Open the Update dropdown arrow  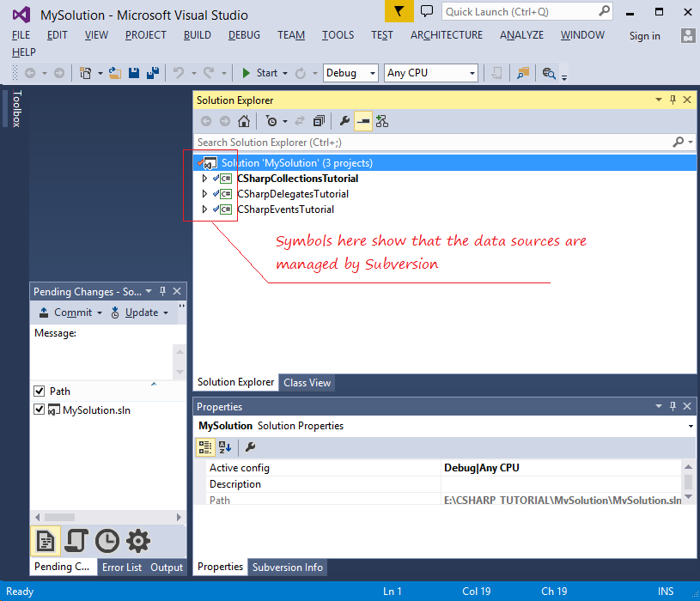166,313
